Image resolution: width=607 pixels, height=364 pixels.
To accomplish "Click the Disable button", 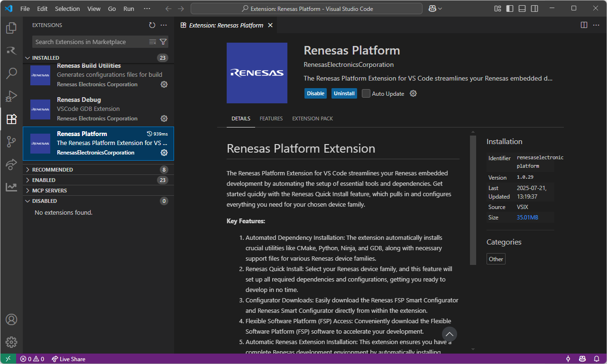I will point(315,93).
